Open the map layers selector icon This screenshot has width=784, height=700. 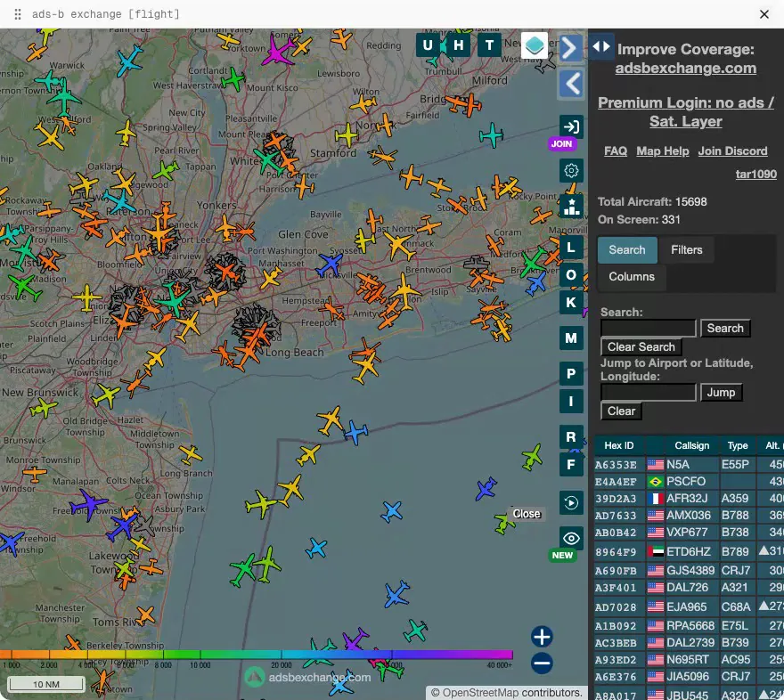pyautogui.click(x=534, y=45)
